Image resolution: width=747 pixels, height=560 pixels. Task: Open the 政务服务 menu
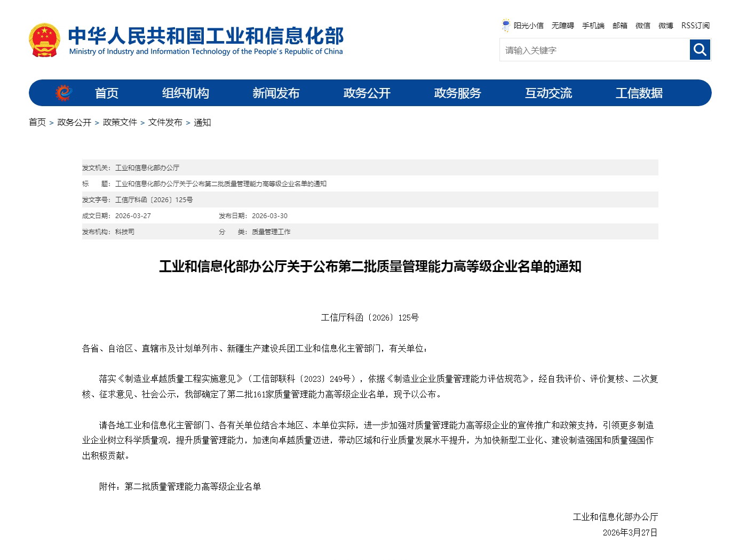click(457, 93)
